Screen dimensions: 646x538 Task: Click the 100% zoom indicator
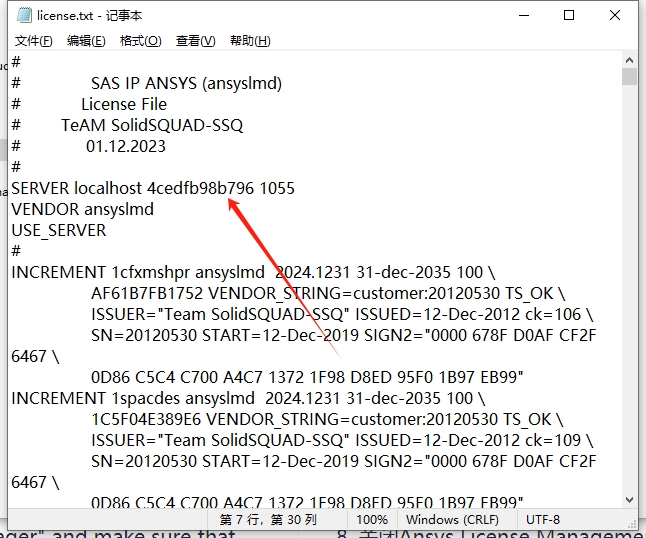[x=372, y=520]
